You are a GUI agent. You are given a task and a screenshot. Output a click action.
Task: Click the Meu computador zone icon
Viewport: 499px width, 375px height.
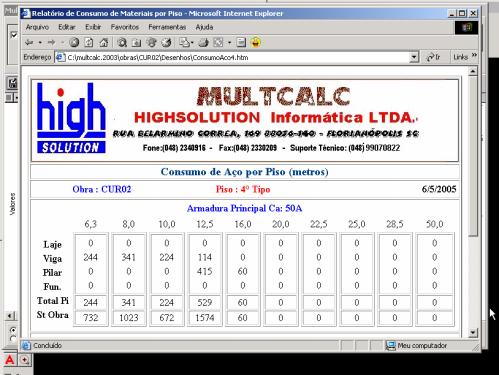tap(390, 345)
